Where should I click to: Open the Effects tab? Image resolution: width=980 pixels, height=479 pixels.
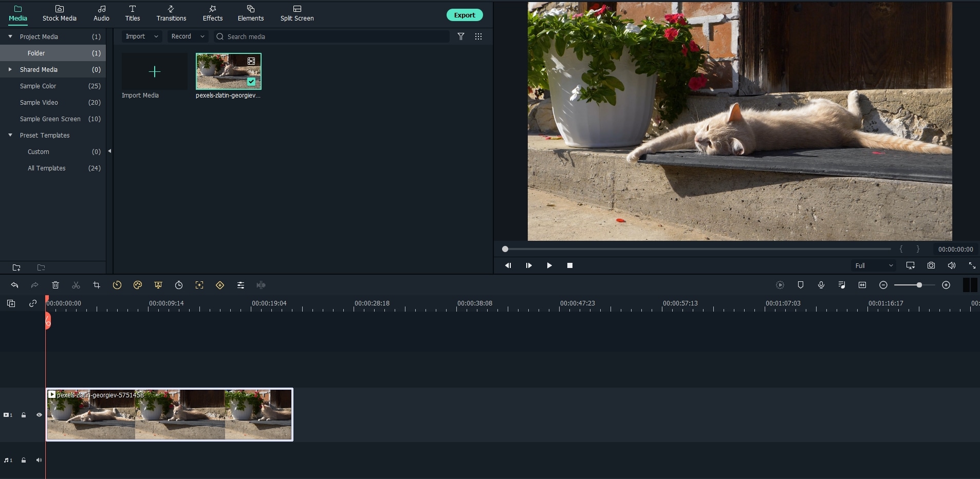coord(213,14)
